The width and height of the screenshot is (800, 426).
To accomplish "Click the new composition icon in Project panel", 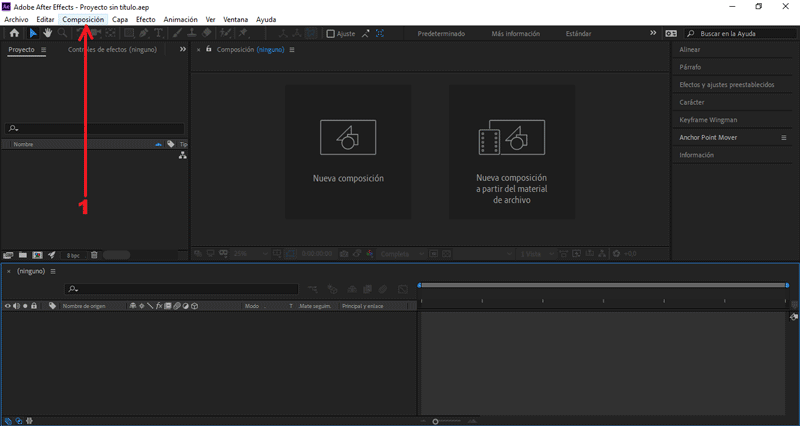I will [38, 255].
